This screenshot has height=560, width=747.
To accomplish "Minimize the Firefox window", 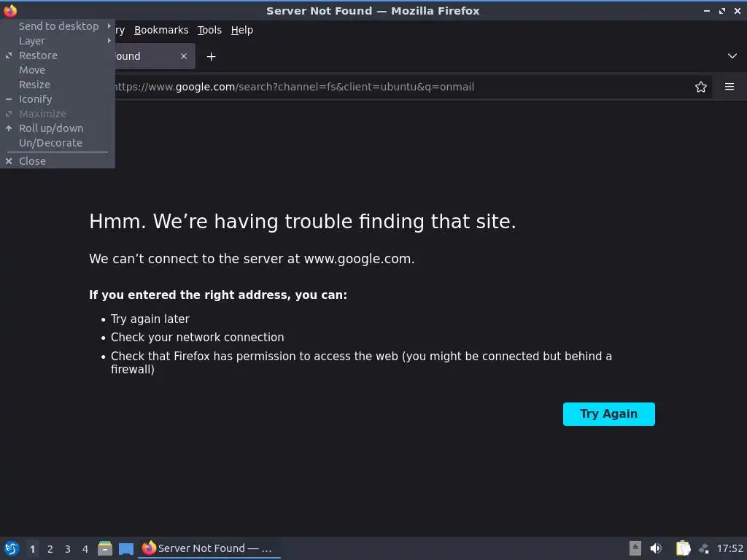I will [707, 10].
